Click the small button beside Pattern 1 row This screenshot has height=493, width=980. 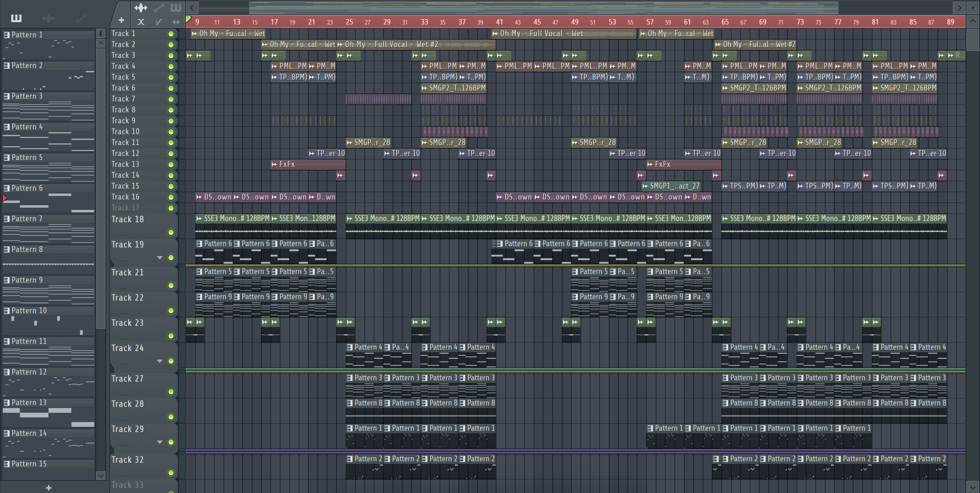pos(100,33)
